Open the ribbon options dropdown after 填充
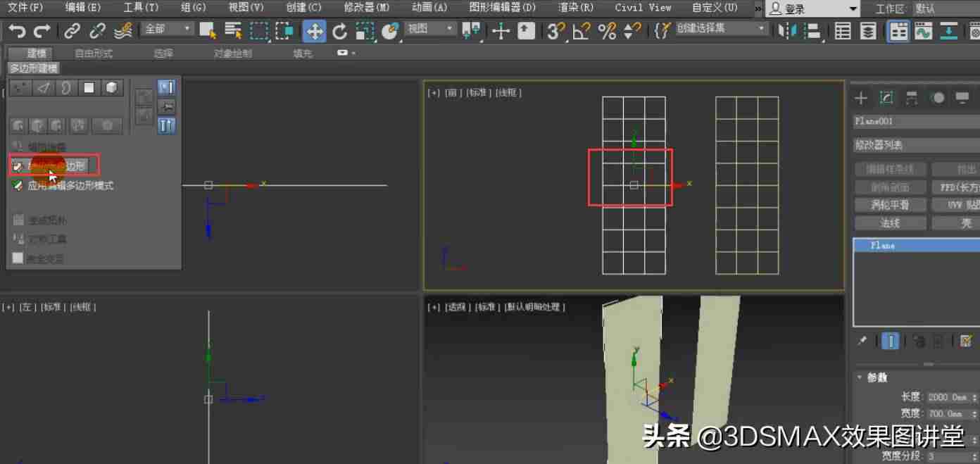The height and width of the screenshot is (464, 980). click(x=346, y=53)
